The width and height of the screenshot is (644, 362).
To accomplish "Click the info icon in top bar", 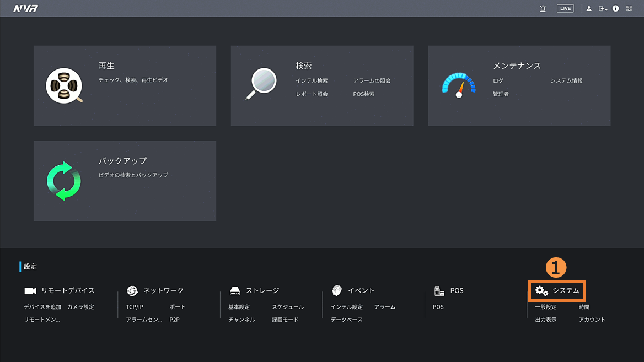I will point(616,8).
